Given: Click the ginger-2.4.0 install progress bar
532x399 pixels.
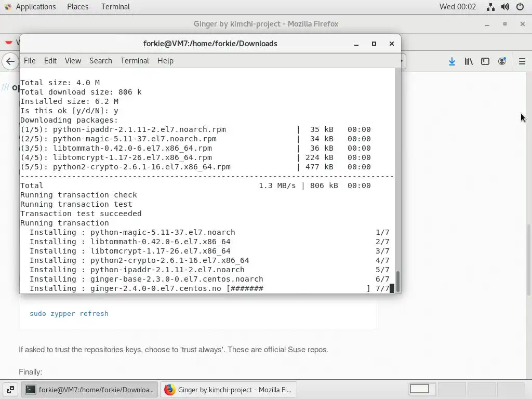Looking at the screenshot, I should [x=298, y=288].
